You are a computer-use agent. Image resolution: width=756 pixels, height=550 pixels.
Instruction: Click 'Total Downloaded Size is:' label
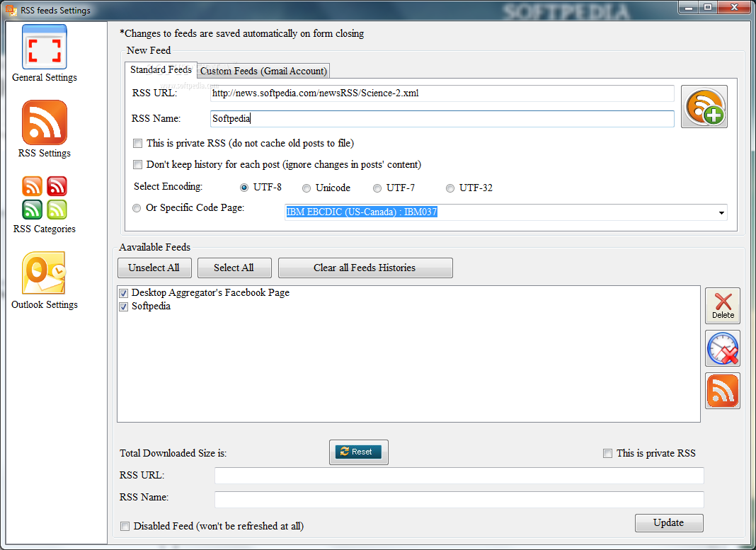pos(173,453)
